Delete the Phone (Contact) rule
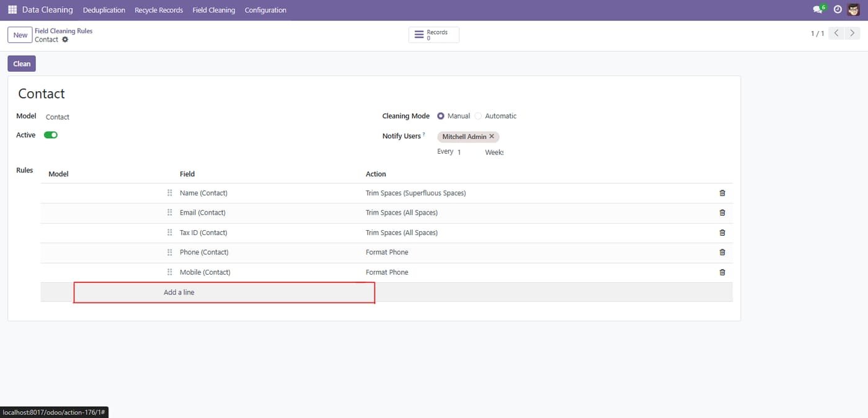This screenshot has height=418, width=868. (722, 252)
